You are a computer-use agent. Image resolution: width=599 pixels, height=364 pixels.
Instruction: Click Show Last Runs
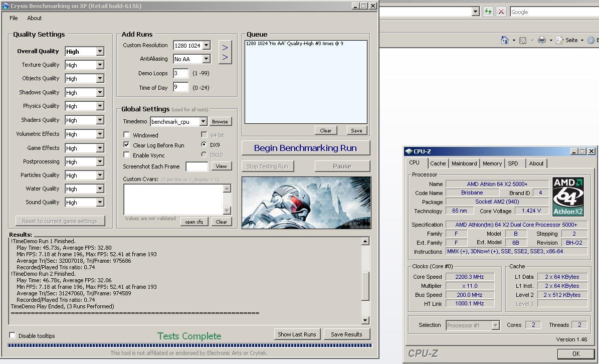(297, 334)
